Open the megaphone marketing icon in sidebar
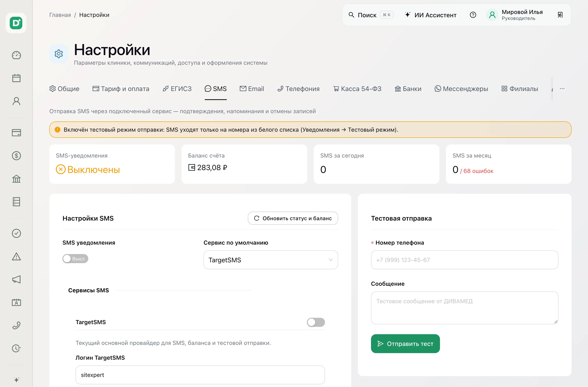 pos(16,279)
